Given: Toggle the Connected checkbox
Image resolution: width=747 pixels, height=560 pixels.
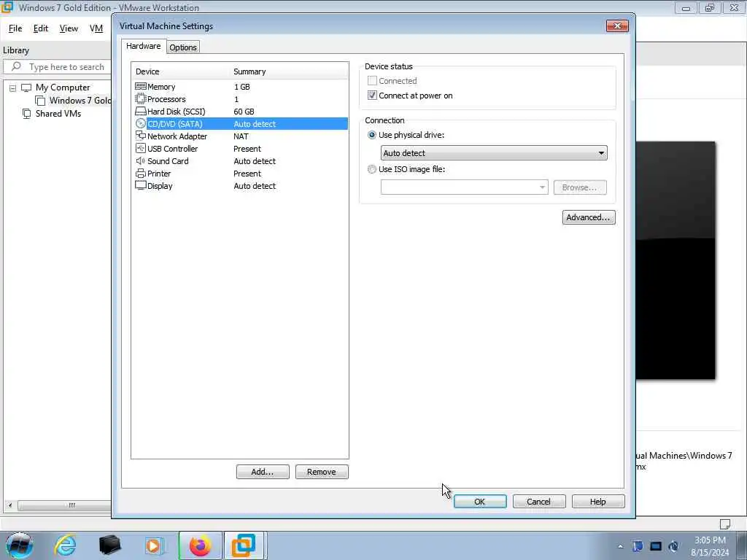Looking at the screenshot, I should (x=372, y=81).
